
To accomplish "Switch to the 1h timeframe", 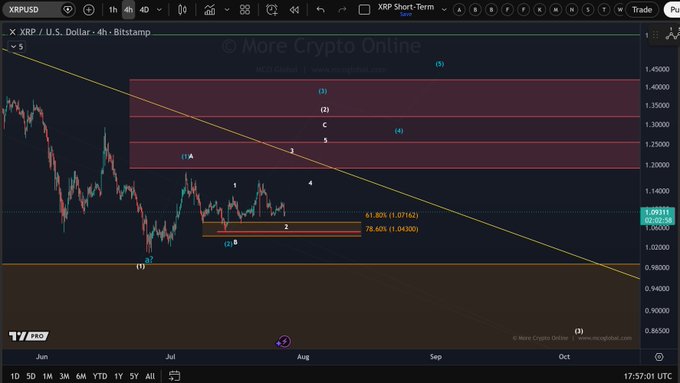I will coord(113,10).
